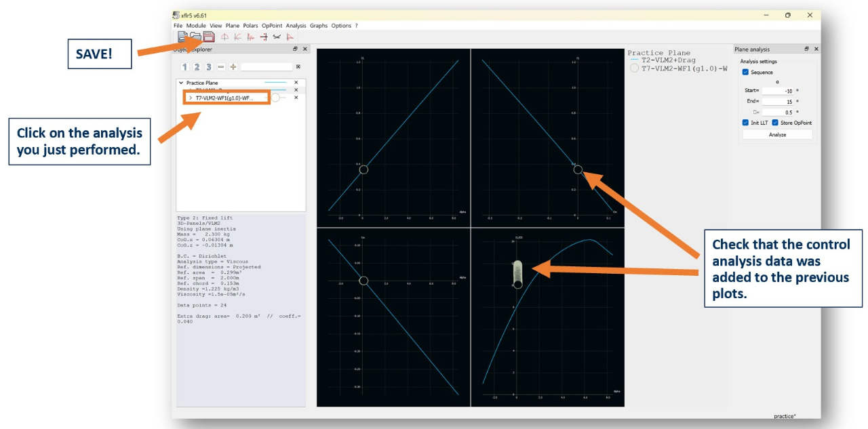This screenshot has height=429, width=868.
Task: Collapse the Practice Plane tree node
Action: [181, 83]
